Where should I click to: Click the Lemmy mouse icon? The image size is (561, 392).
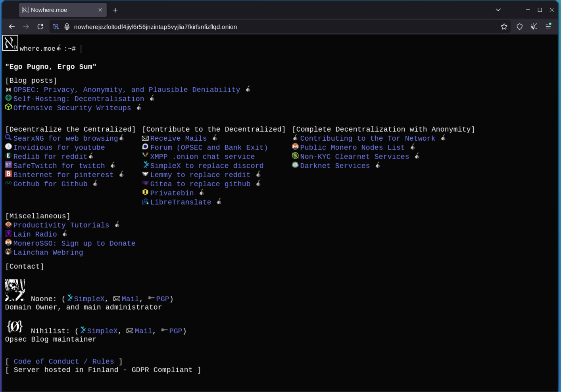click(145, 174)
